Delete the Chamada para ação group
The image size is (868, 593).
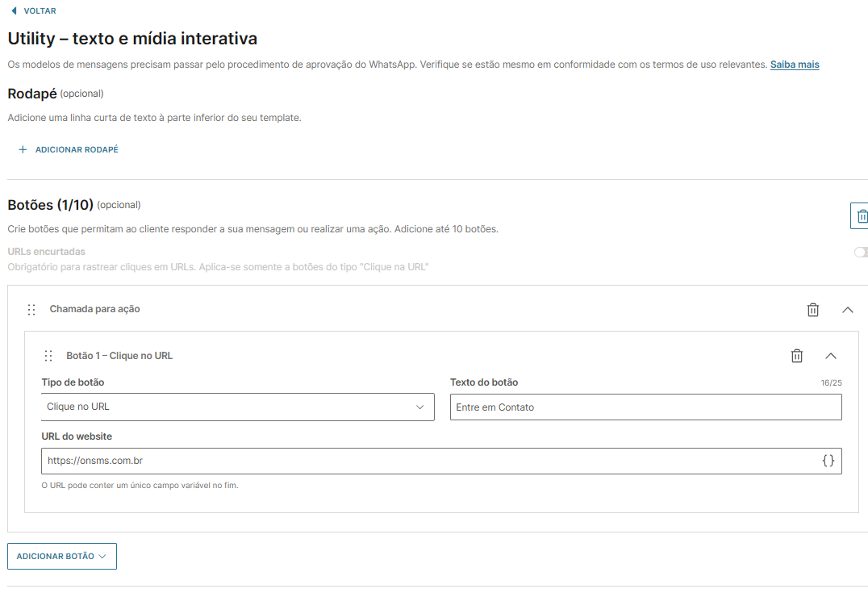(x=813, y=310)
